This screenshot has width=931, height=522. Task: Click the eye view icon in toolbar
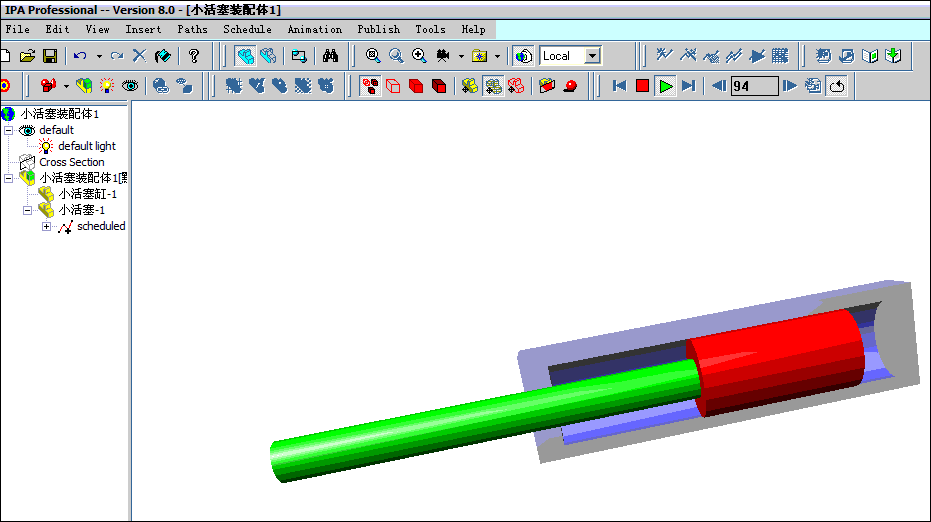130,86
